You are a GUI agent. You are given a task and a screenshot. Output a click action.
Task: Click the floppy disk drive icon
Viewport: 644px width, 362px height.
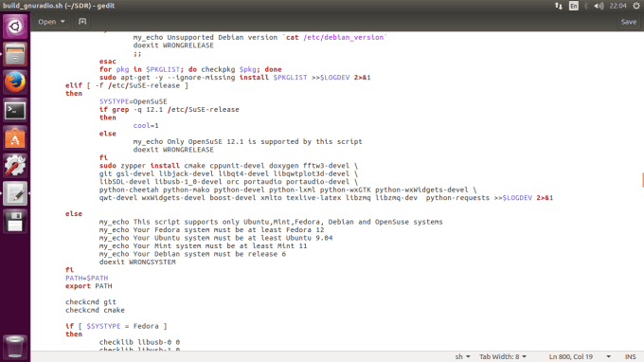pos(15,222)
